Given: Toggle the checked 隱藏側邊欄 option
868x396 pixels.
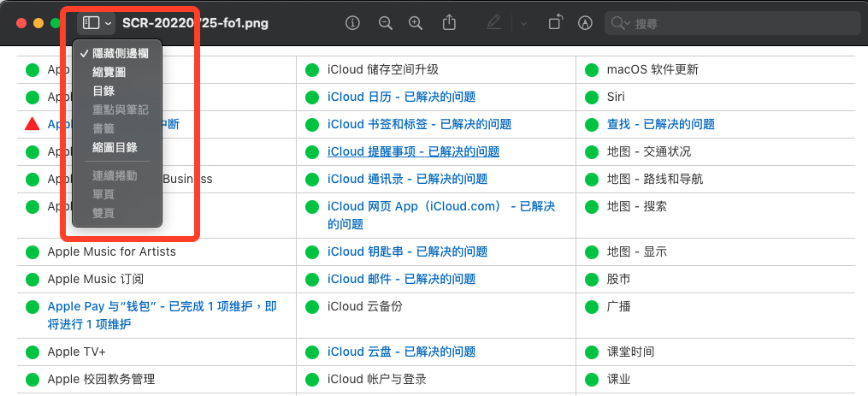Looking at the screenshot, I should click(120, 53).
